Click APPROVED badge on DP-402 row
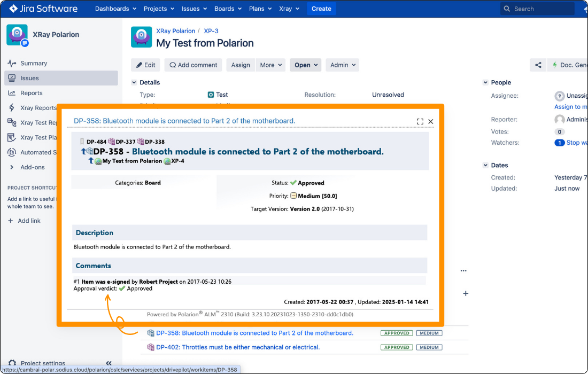The image size is (588, 374). (397, 347)
